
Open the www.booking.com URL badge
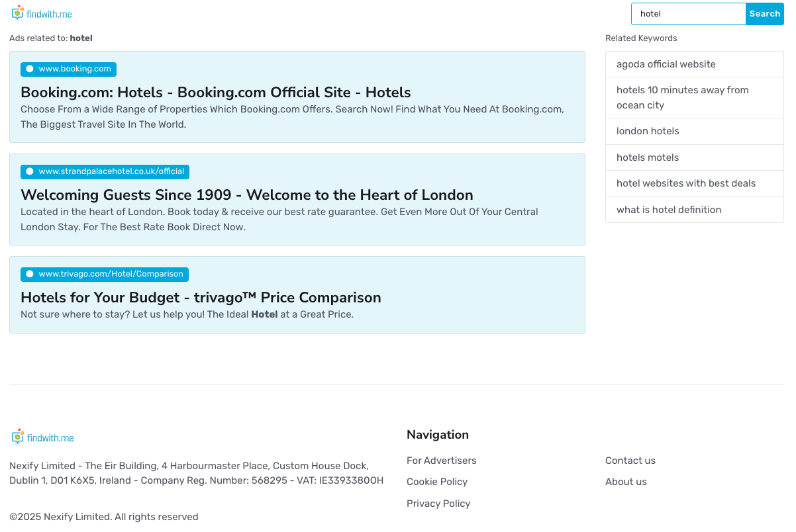pyautogui.click(x=68, y=69)
